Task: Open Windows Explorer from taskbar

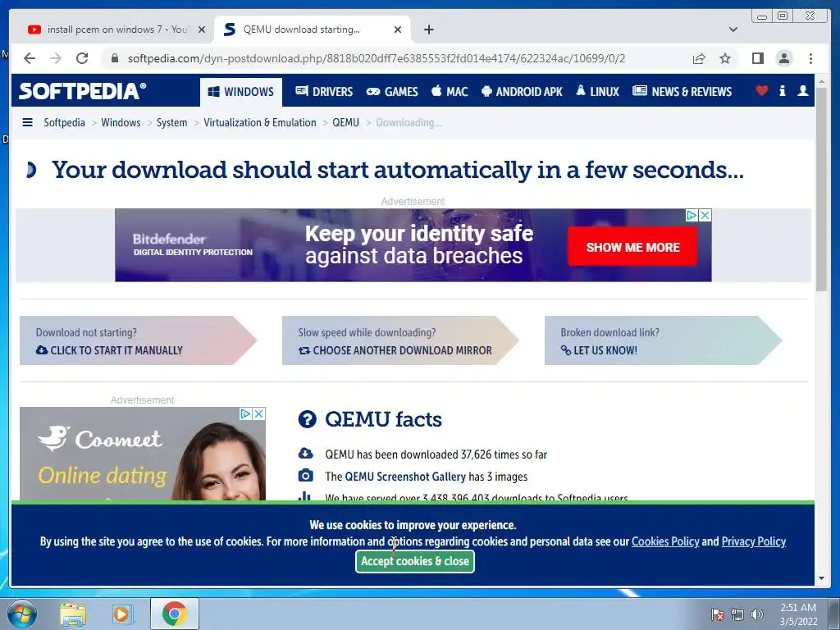Action: point(73,614)
